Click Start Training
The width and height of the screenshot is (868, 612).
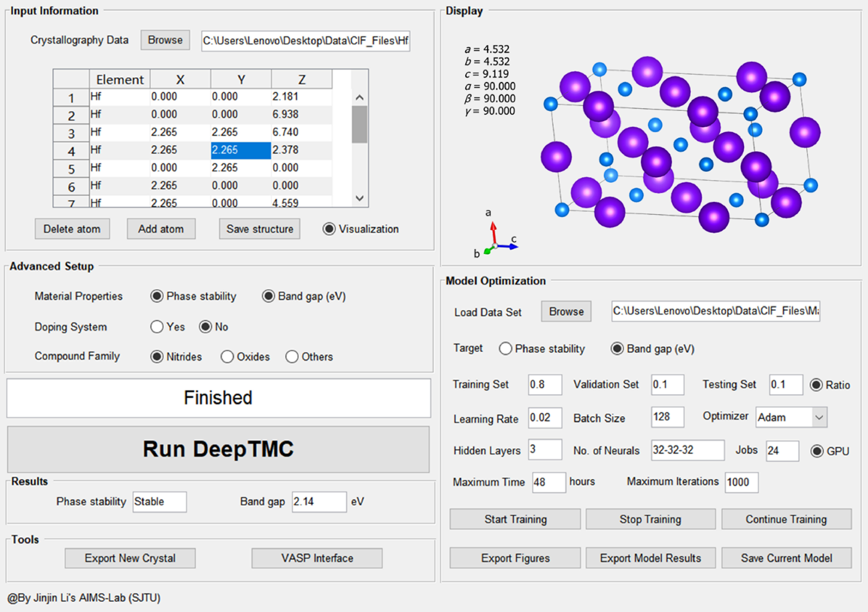tap(515, 520)
